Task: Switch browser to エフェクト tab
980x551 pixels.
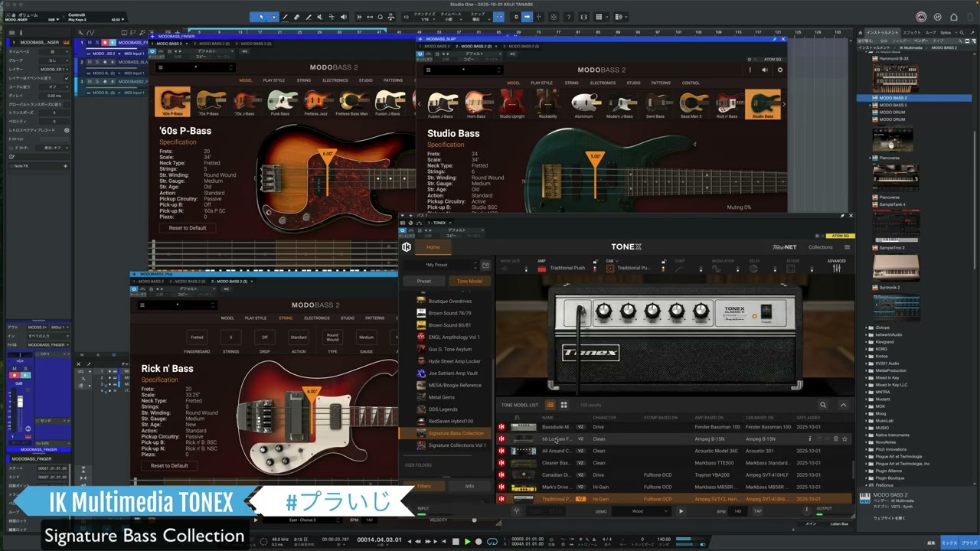Action: click(912, 33)
